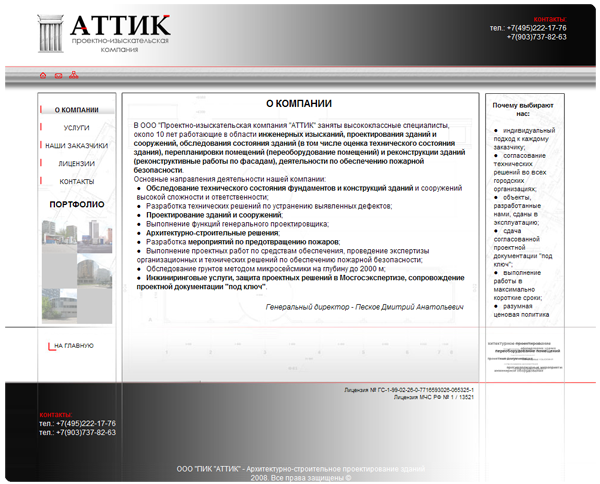Click the О КОМПАНИИ page heading
This screenshot has height=484, width=600.
coord(299,104)
